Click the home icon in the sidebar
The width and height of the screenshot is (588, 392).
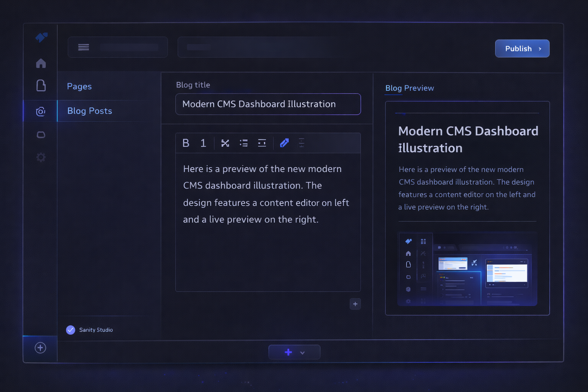pos(41,63)
